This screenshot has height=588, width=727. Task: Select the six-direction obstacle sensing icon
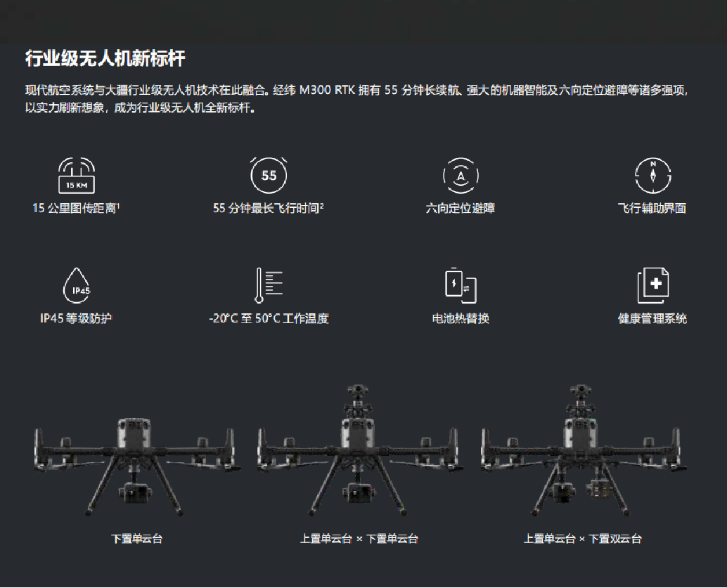tap(461, 176)
